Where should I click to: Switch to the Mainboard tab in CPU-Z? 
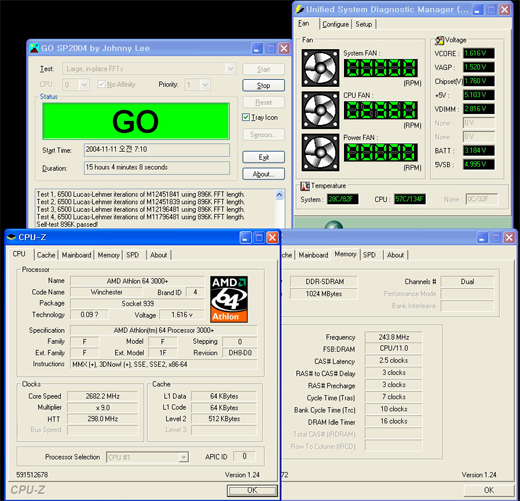[76, 255]
